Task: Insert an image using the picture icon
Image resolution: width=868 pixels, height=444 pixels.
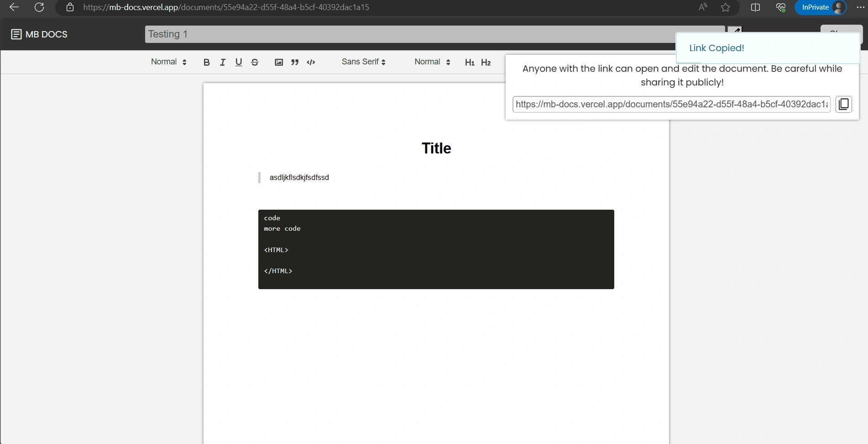Action: (279, 63)
